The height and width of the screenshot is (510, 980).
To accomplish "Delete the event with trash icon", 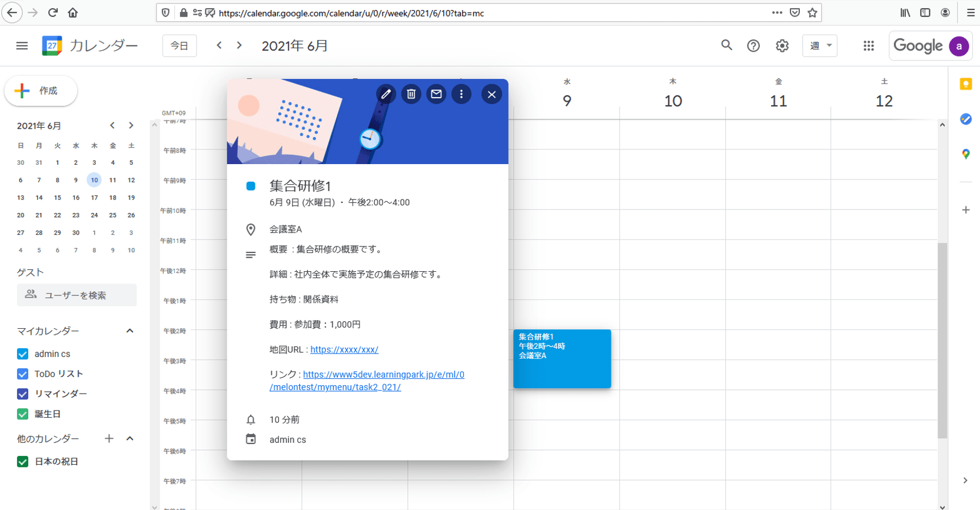I will coord(411,94).
